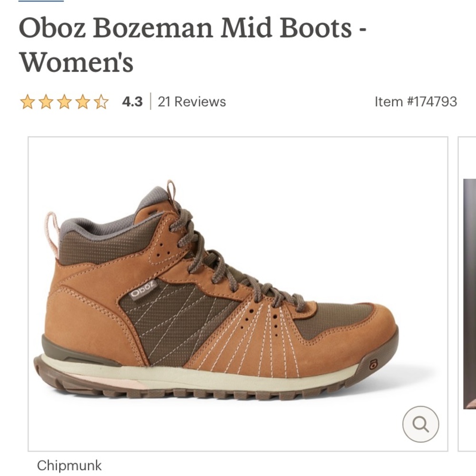Select the second rating star

[x=47, y=101]
